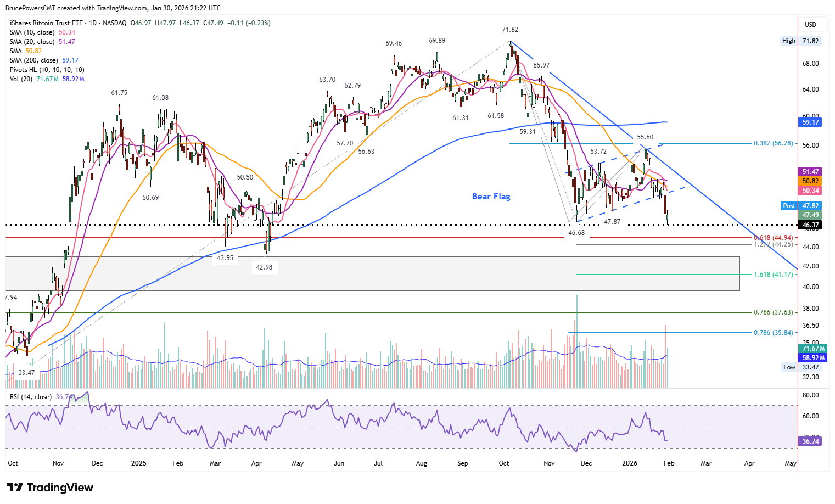Click the 1.618 (41.17) Fibonacci extension label
The height and width of the screenshot is (504, 835).
click(773, 275)
